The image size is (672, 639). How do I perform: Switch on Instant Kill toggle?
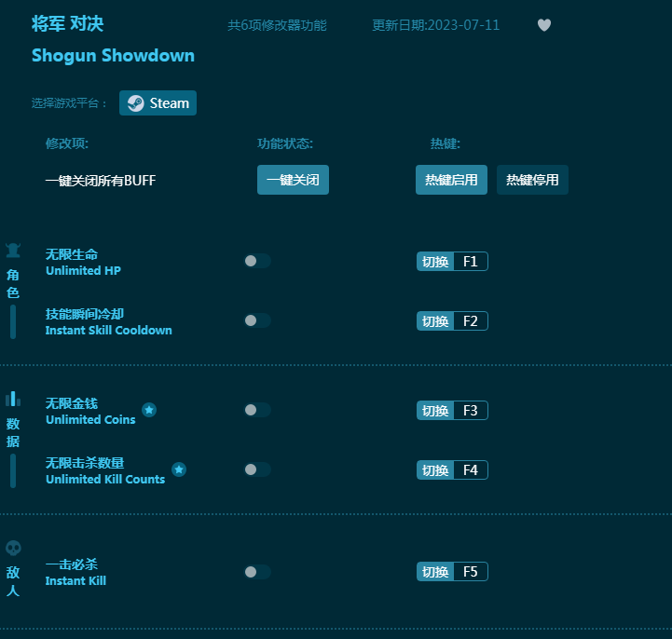257,572
